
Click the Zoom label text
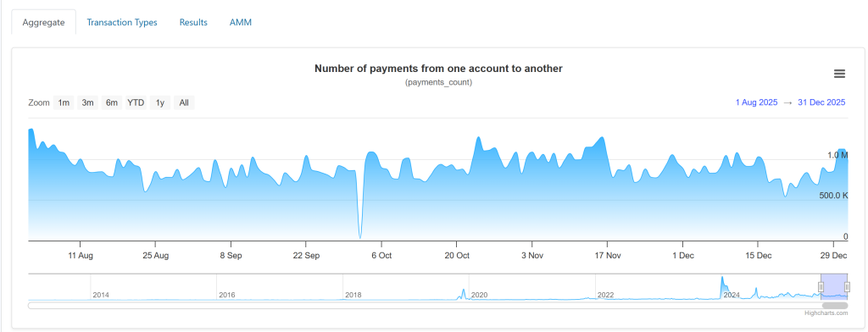tap(39, 103)
